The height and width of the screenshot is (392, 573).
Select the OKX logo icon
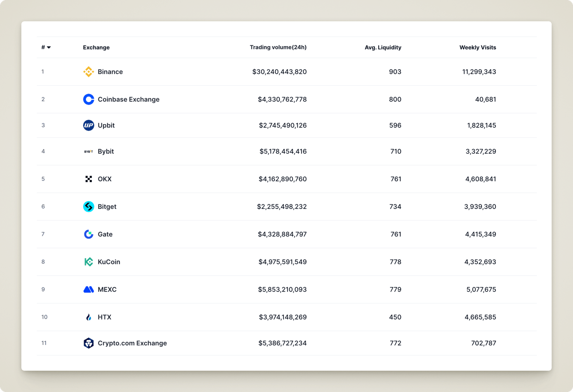(x=88, y=179)
